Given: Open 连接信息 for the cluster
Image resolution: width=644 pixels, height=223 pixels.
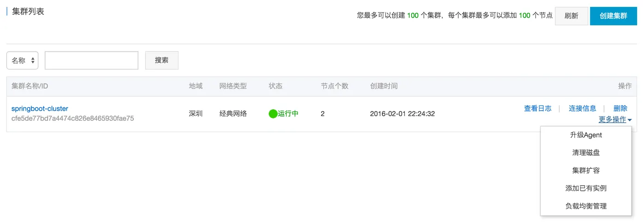Looking at the screenshot, I should tap(582, 108).
